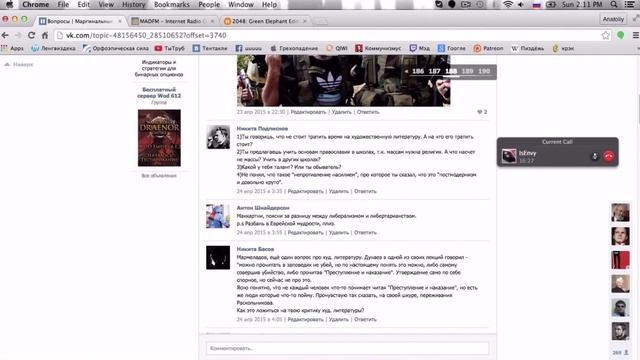
Task: Open the online friends counter at sidebar bottom
Action: coord(620,352)
